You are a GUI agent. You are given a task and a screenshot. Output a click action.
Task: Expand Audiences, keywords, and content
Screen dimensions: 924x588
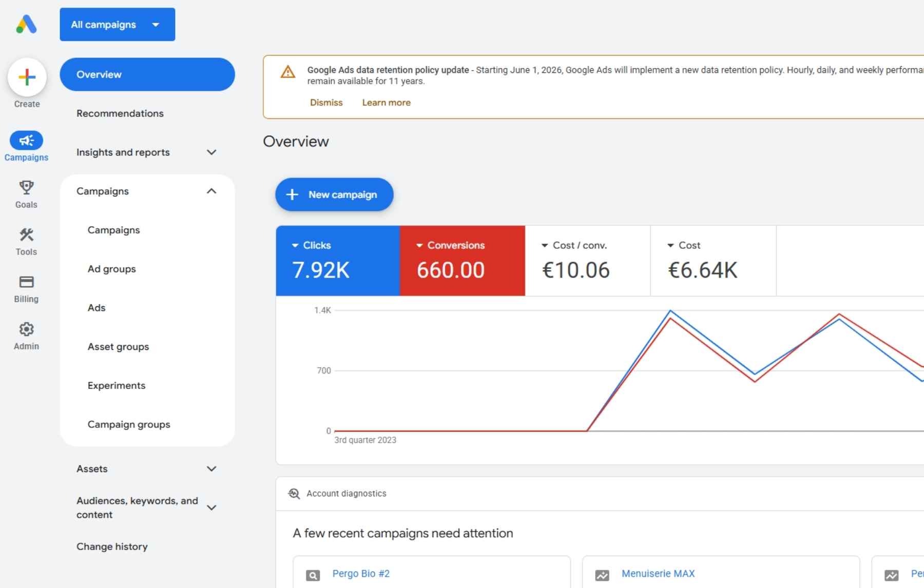tap(211, 507)
